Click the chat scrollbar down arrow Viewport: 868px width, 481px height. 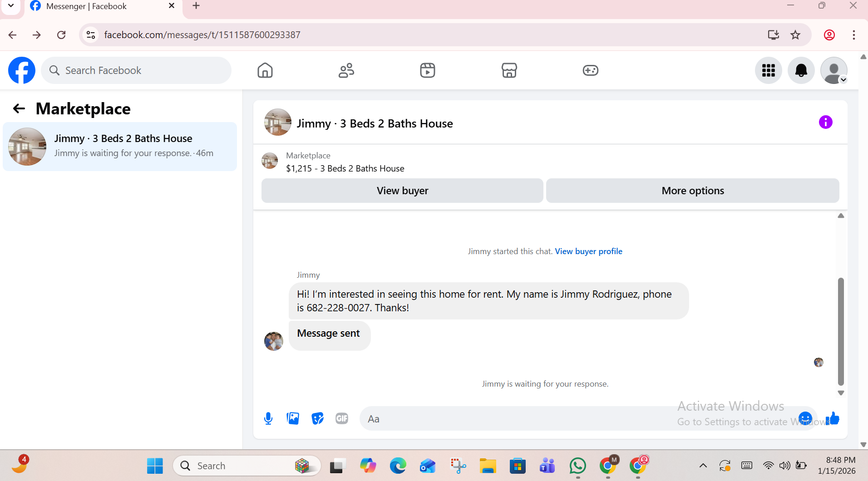[841, 393]
